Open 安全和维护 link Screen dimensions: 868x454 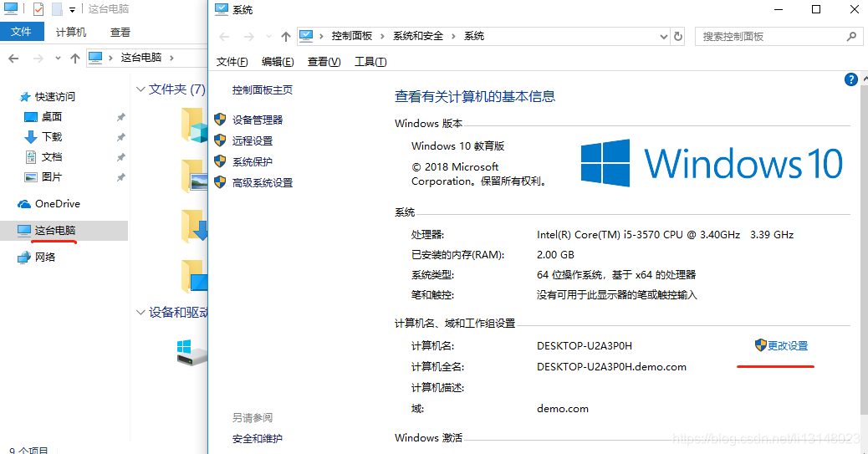[x=258, y=438]
